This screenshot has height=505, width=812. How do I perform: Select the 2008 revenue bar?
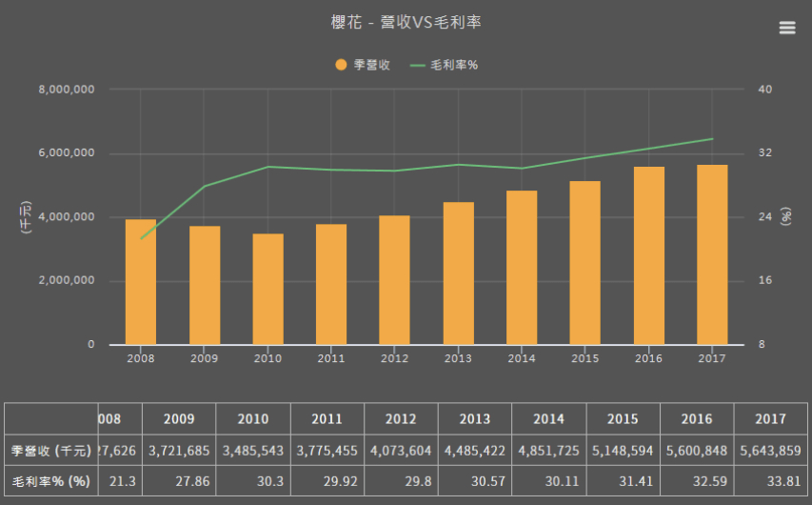[x=141, y=282]
